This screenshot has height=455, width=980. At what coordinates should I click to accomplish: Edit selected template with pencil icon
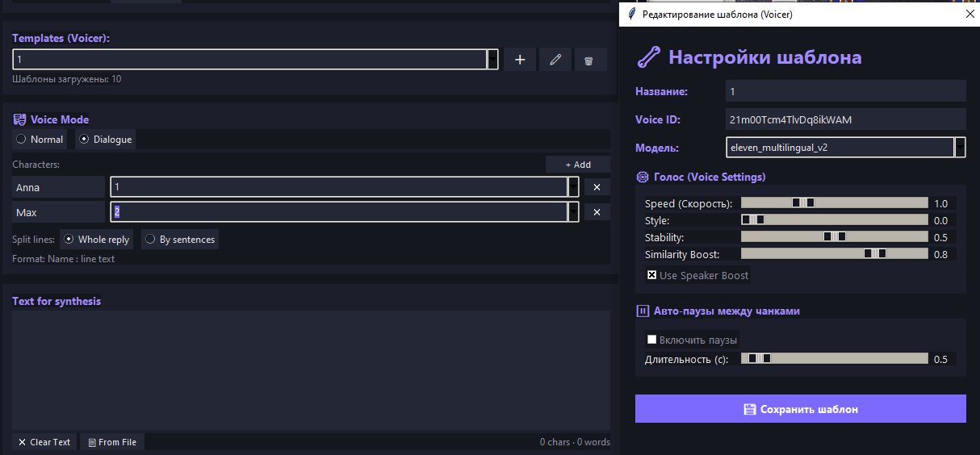pyautogui.click(x=555, y=60)
